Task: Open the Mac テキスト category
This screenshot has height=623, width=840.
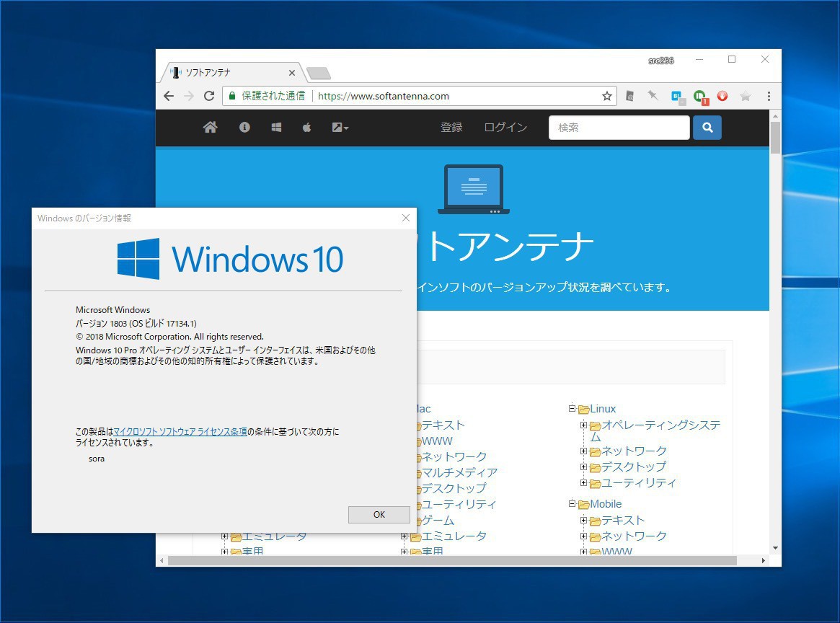Action: [443, 425]
